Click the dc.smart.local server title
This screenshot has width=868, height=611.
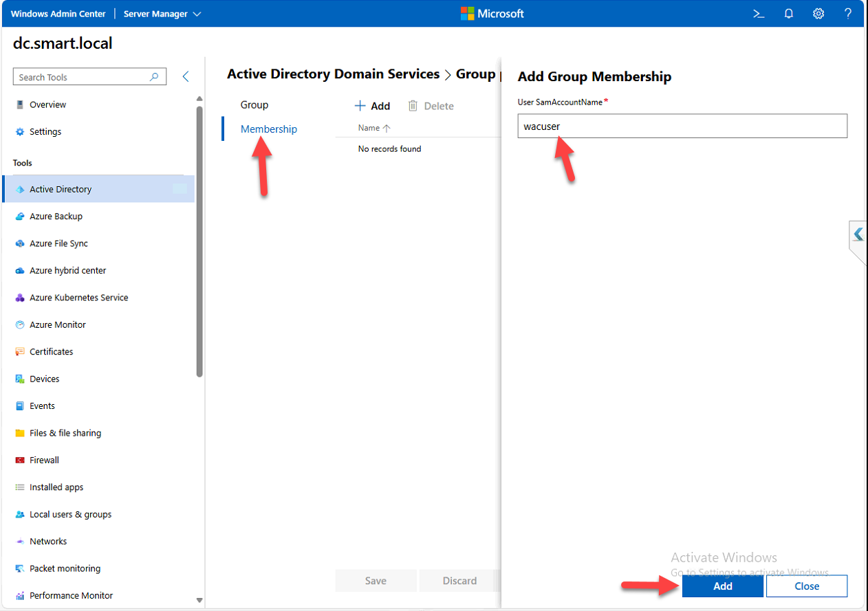point(63,43)
